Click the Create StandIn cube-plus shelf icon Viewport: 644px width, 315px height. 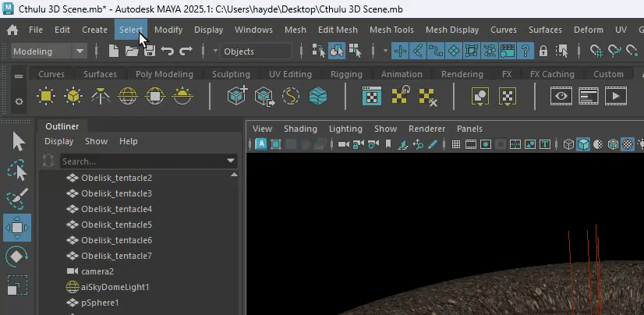[x=237, y=96]
